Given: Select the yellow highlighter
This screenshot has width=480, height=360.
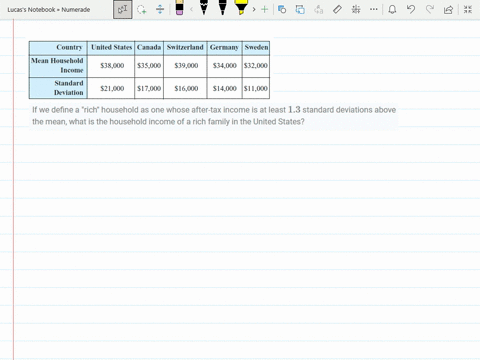Looking at the screenshot, I should 241,7.
